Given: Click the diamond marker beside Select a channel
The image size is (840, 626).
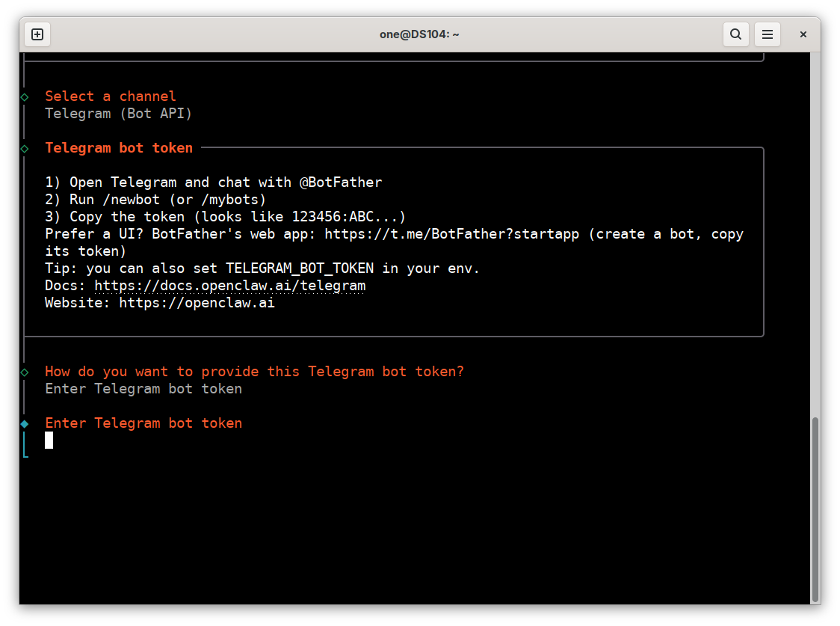Looking at the screenshot, I should (25, 97).
